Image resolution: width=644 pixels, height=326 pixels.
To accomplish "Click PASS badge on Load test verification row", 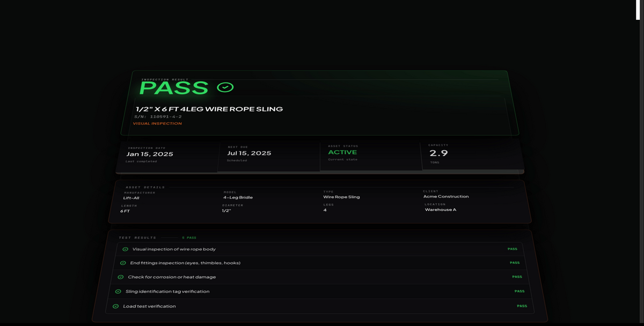I will click(522, 306).
